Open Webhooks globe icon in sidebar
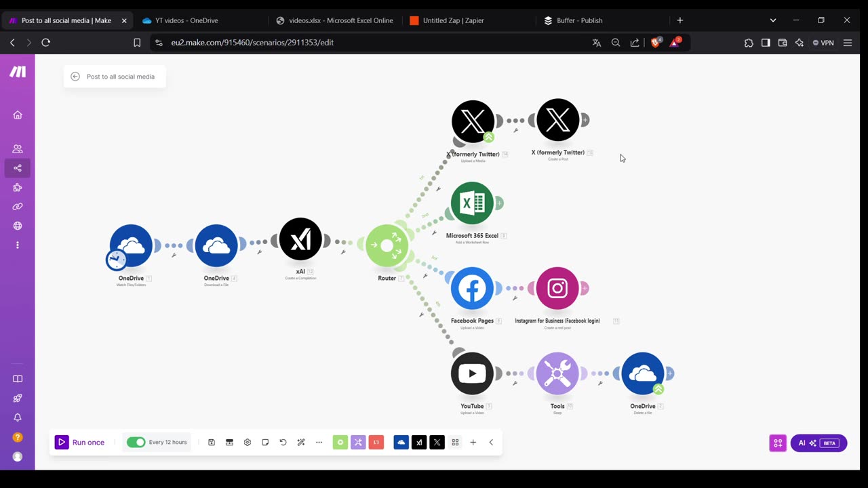Image resolution: width=868 pixels, height=488 pixels. 18,226
